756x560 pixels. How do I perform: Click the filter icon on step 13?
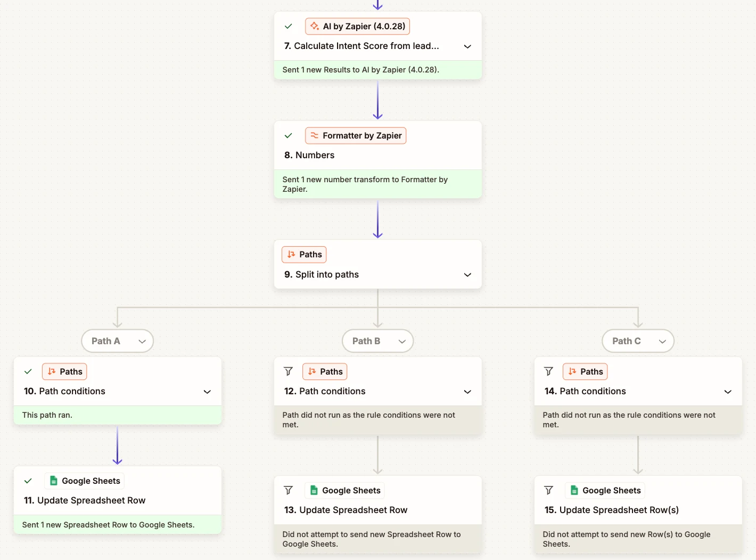pyautogui.click(x=289, y=490)
